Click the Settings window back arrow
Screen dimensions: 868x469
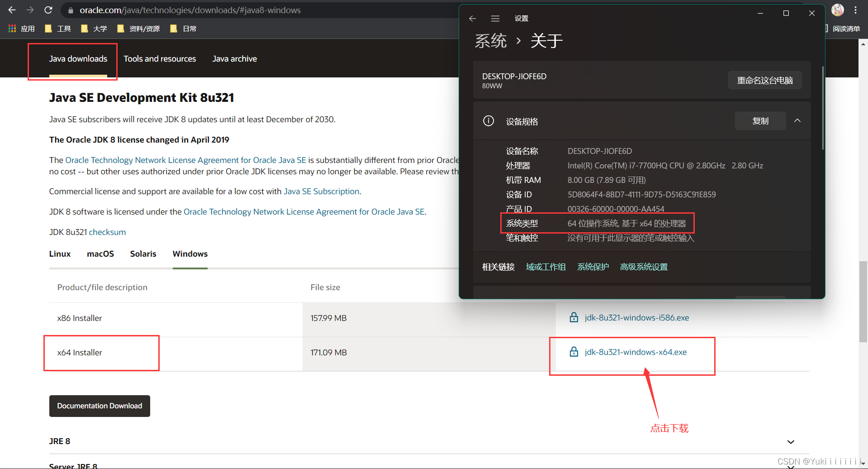click(x=473, y=19)
